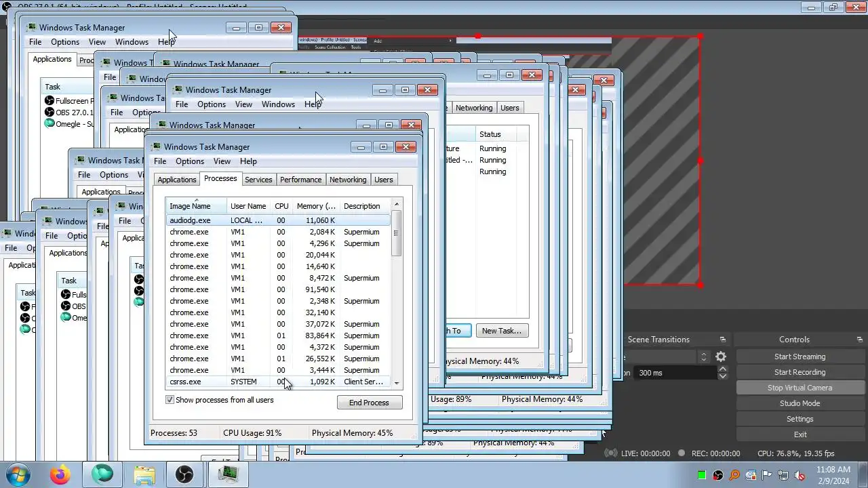Viewport: 868px width, 488px height.
Task: Switch to the OBS Studio taskbar button
Action: (184, 474)
